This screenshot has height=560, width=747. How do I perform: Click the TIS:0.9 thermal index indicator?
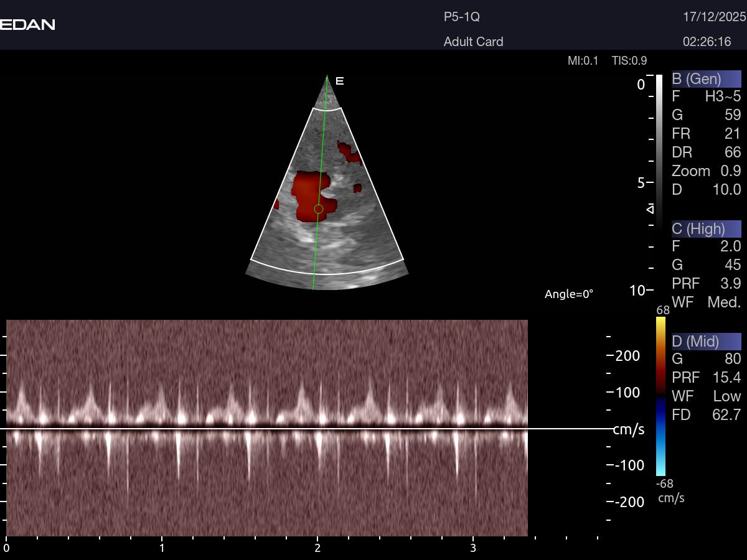tap(629, 60)
